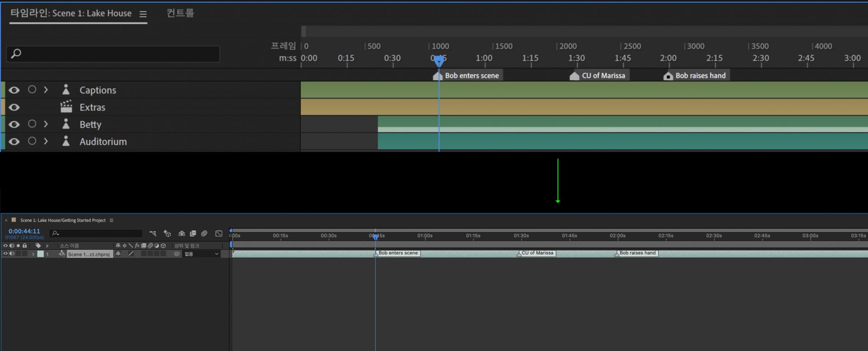
Task: Open the parent link '없음' dropdown
Action: point(202,254)
